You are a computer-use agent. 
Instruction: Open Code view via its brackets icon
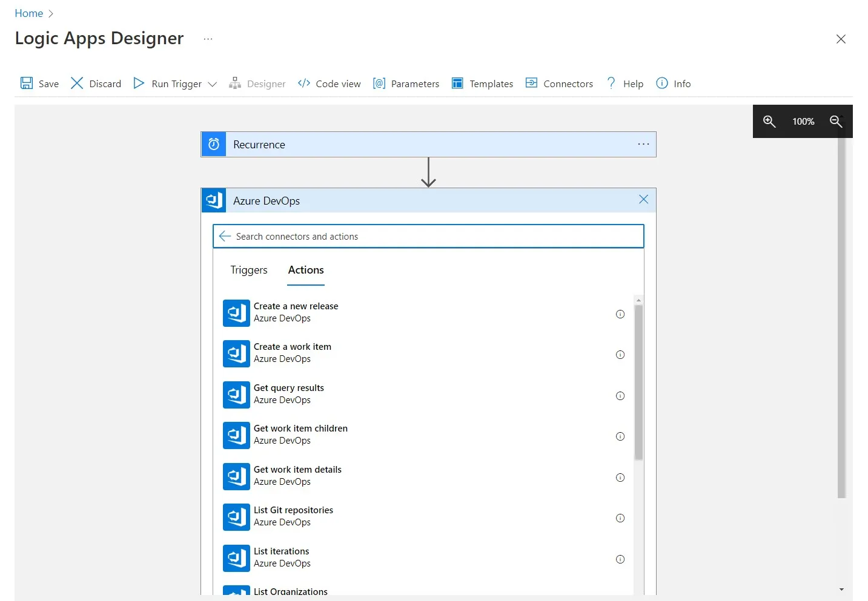click(304, 83)
